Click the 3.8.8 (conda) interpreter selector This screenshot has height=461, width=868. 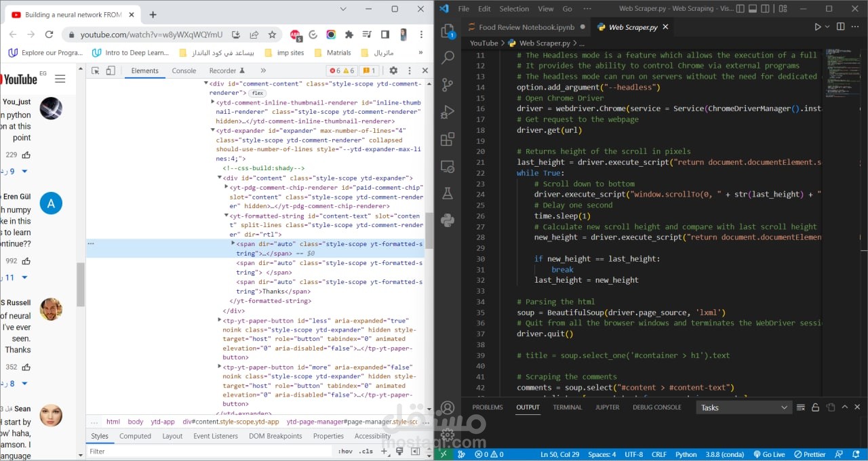tap(724, 454)
